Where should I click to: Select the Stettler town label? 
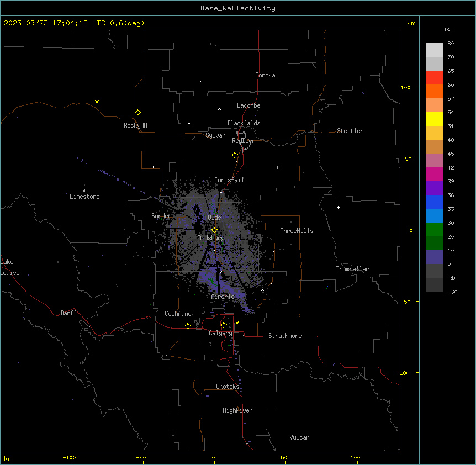click(x=350, y=131)
